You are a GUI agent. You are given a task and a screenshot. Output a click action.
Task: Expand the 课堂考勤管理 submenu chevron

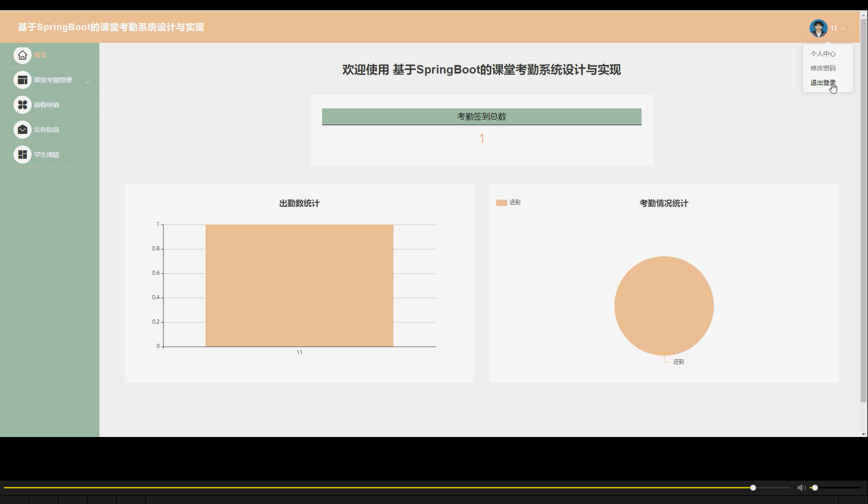click(87, 82)
